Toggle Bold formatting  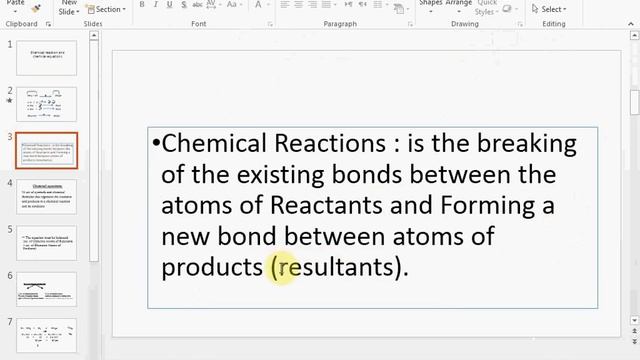142,5
